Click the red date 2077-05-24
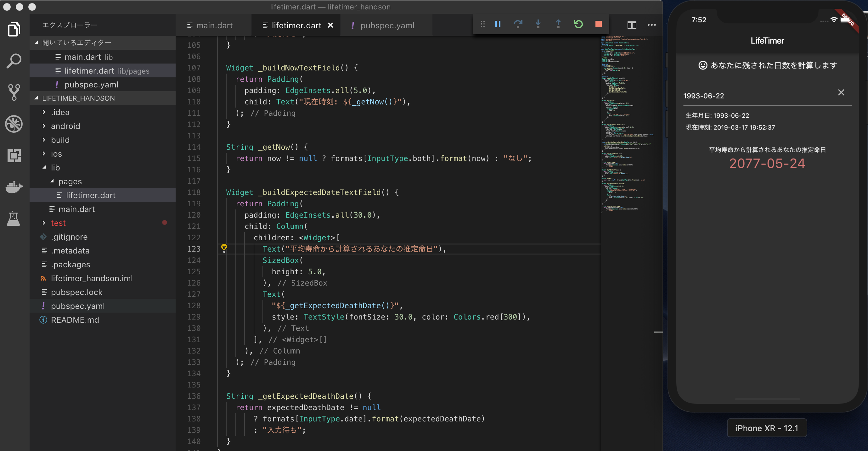 (767, 163)
